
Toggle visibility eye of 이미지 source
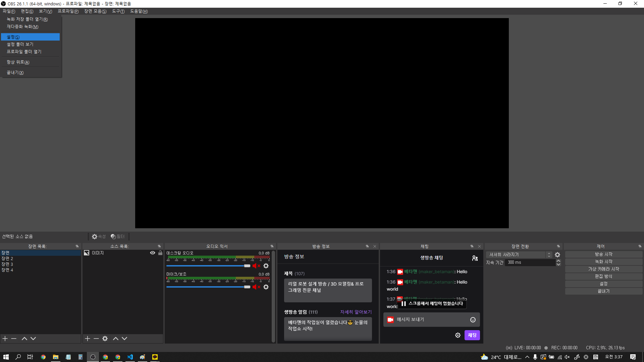(x=153, y=253)
